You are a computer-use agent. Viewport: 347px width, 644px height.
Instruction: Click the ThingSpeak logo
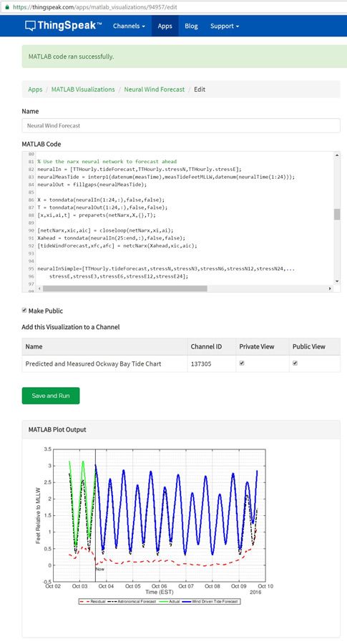pos(63,26)
